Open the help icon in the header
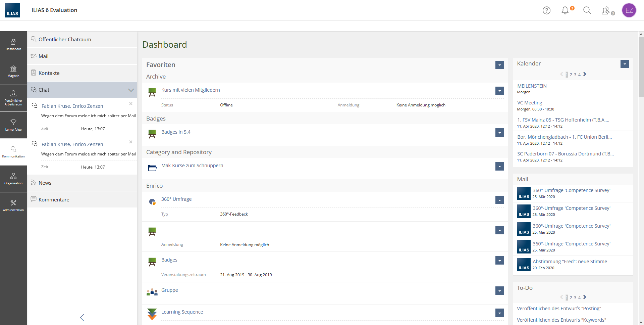This screenshot has width=644, height=325. point(546,10)
